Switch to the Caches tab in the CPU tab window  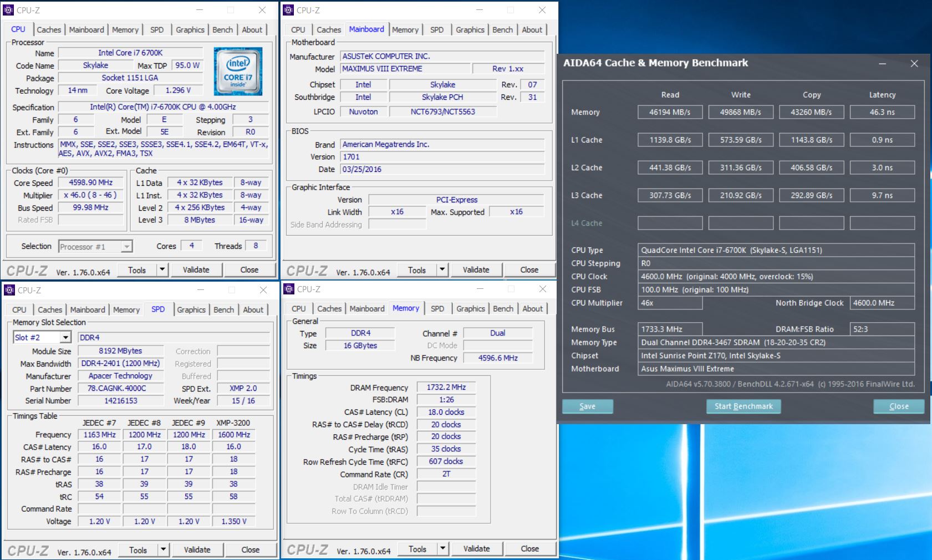(x=49, y=30)
